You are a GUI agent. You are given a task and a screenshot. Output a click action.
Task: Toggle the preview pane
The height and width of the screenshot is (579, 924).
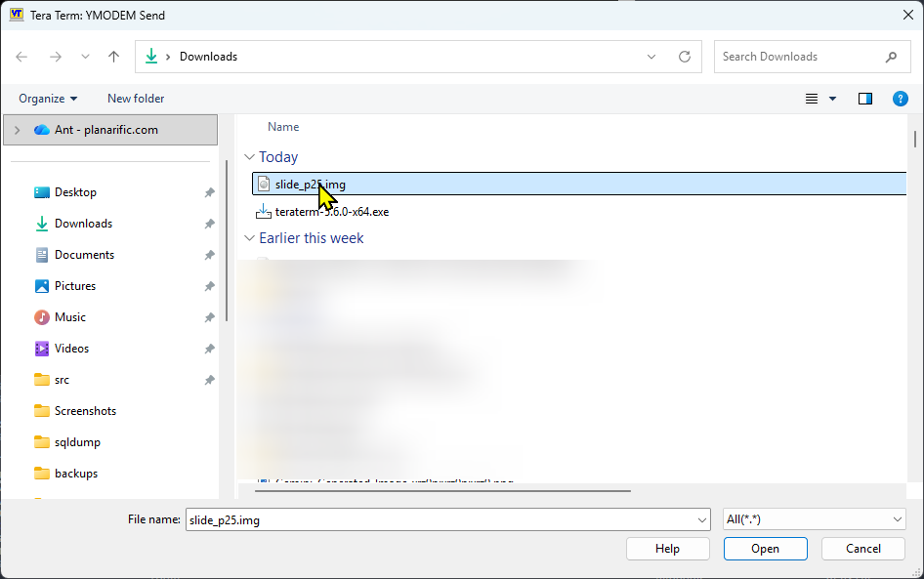tap(864, 98)
